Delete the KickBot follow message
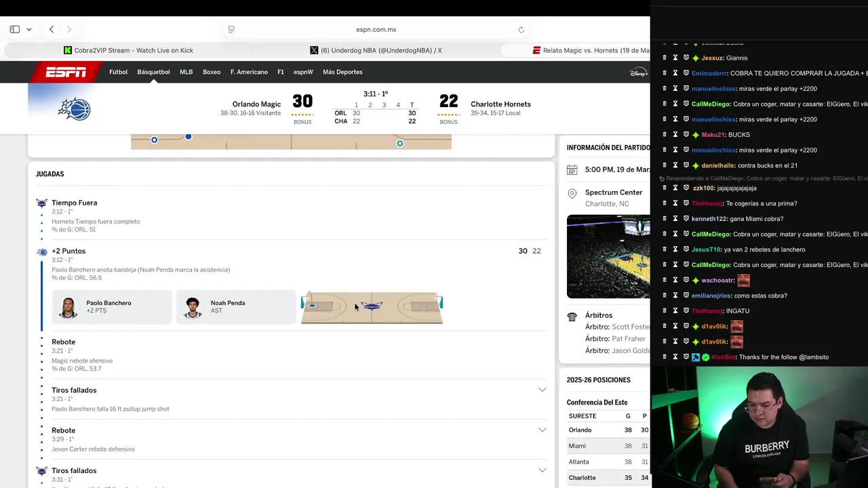The width and height of the screenshot is (868, 488). 665,357
